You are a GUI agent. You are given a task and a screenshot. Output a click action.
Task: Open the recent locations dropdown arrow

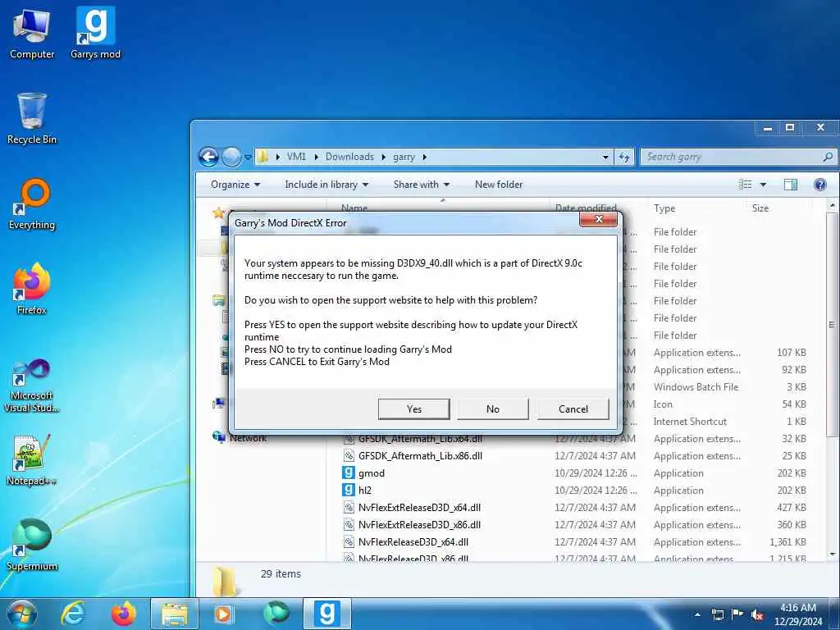[x=248, y=157]
